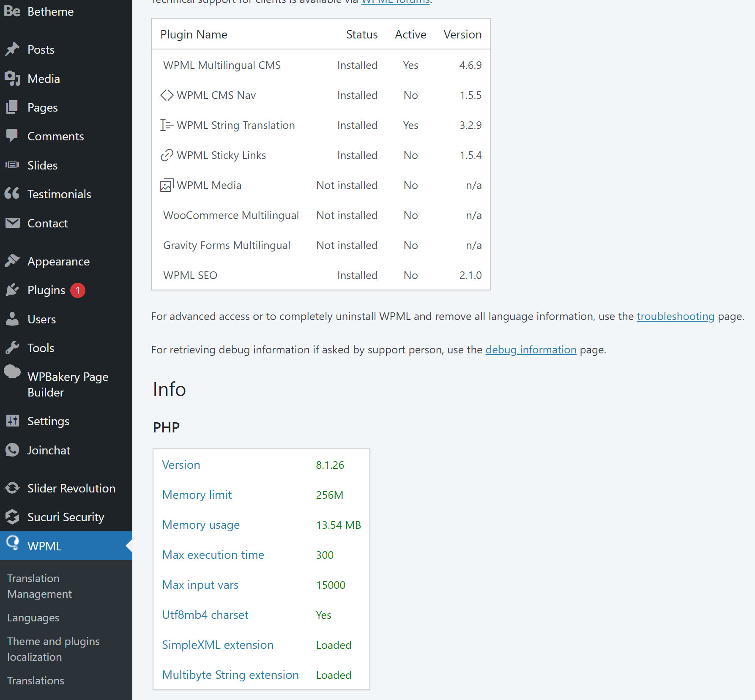755x700 pixels.
Task: Click the Gravity Forms Multilingual row name
Action: [x=227, y=245]
